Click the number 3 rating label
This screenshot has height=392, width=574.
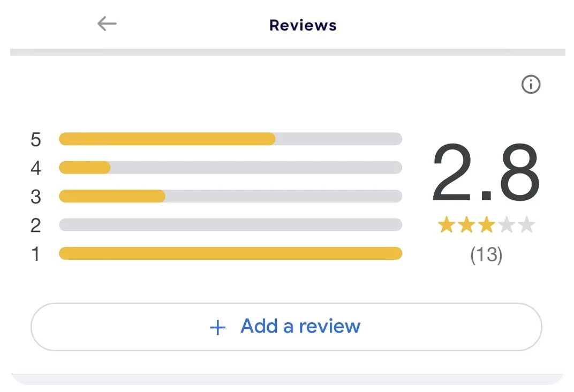click(x=36, y=197)
